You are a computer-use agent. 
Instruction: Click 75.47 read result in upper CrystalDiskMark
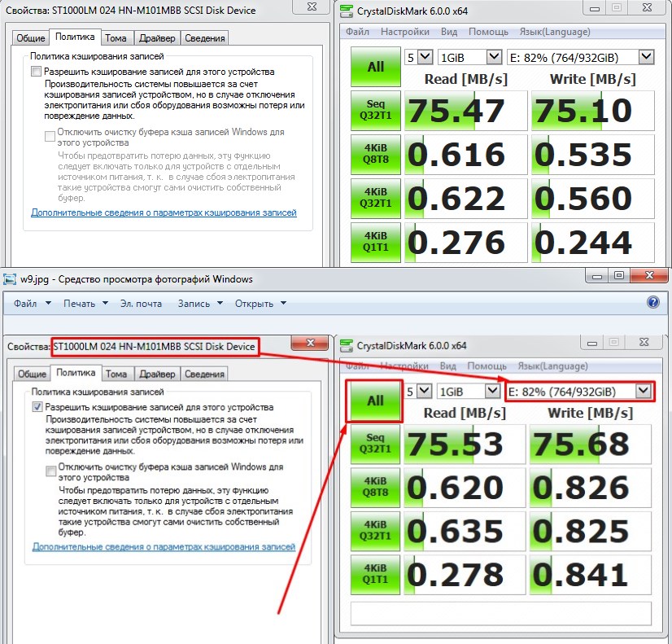click(465, 110)
